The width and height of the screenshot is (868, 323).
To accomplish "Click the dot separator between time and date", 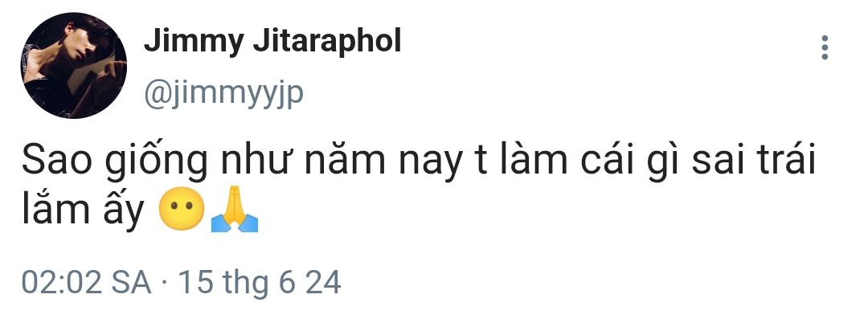I will tap(165, 284).
